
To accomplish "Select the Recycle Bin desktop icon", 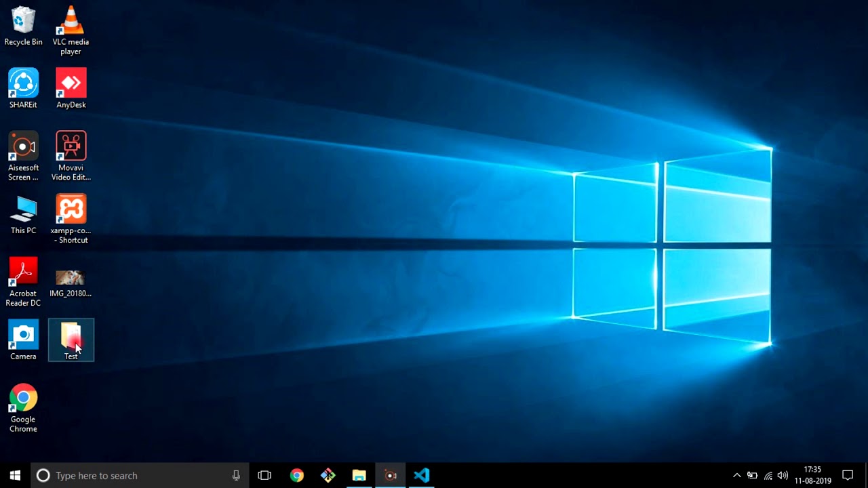I will 23,26.
